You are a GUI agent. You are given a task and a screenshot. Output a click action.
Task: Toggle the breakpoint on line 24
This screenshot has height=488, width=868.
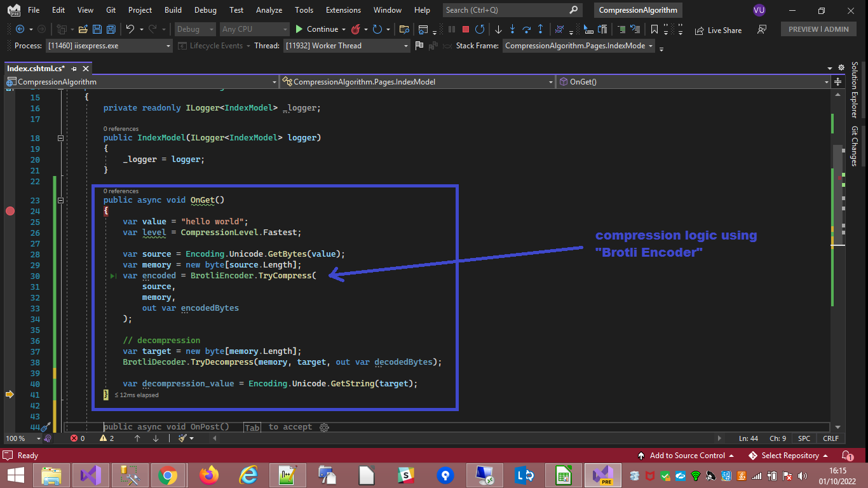[10, 211]
